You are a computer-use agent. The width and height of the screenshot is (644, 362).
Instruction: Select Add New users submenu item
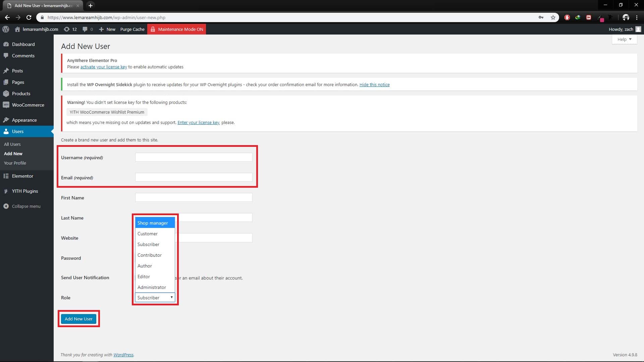(13, 154)
